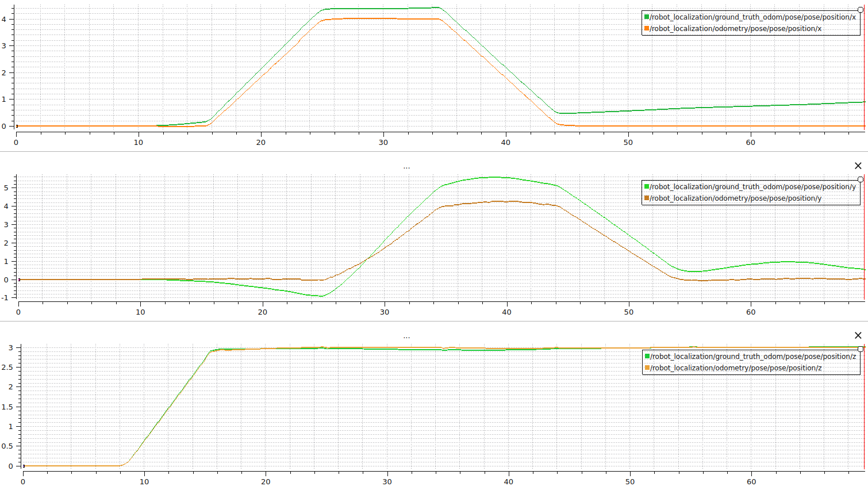This screenshot has width=868, height=486.
Task: Click the divider between top and middle plots
Action: coord(434,152)
